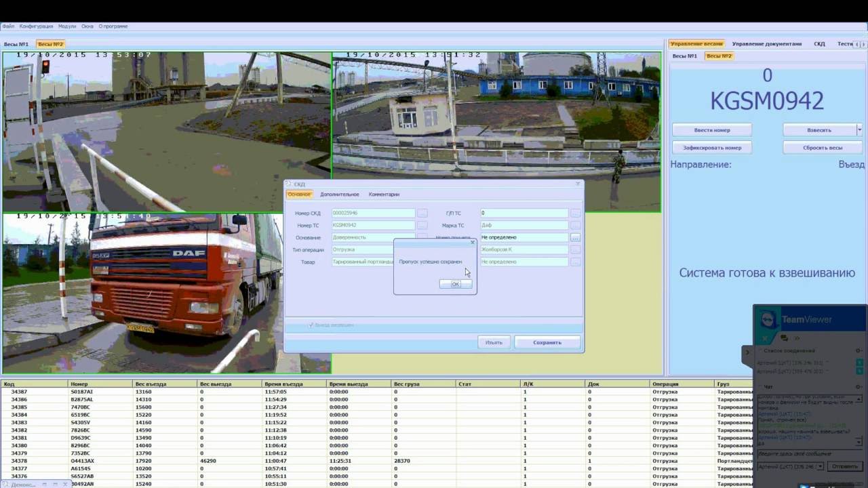Open browse button beside lower Не определено field
The width and height of the screenshot is (868, 488).
coord(576,262)
